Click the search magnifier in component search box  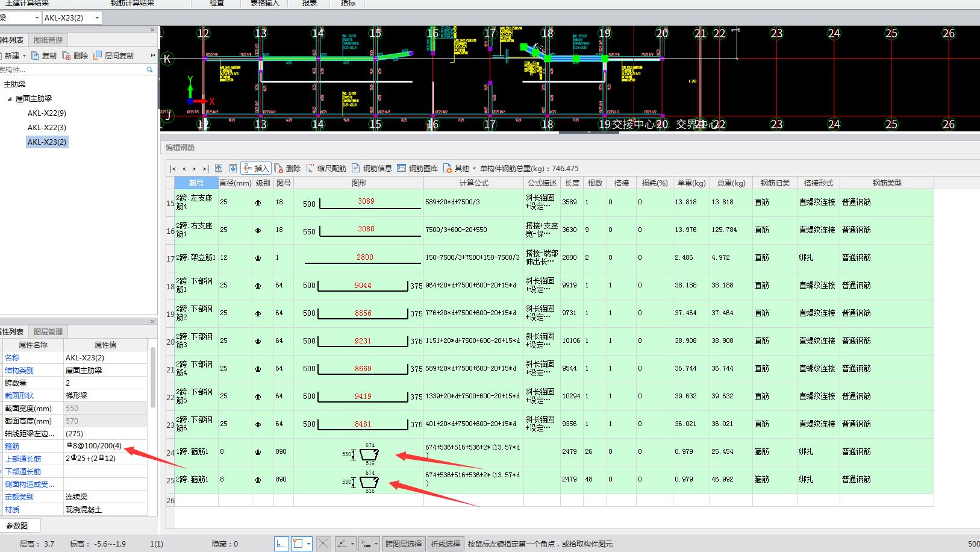pyautogui.click(x=149, y=70)
